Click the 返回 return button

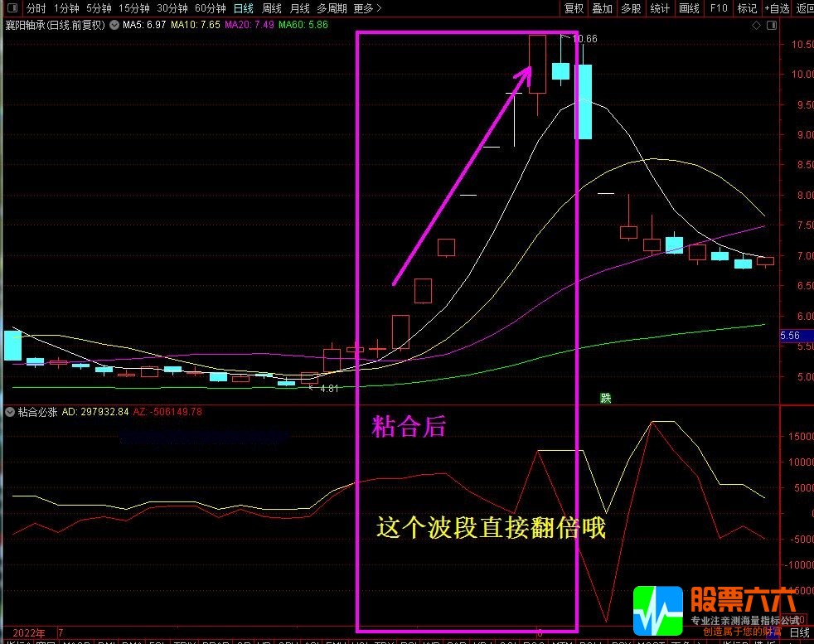pyautogui.click(x=805, y=8)
